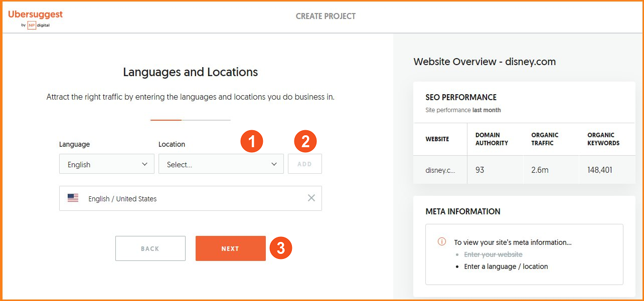Click the orange numbered marker 3

point(281,248)
